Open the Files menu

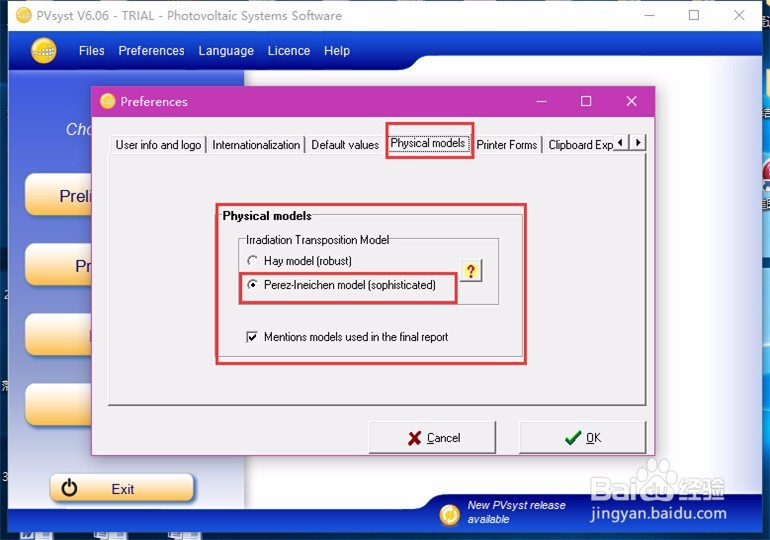(91, 51)
